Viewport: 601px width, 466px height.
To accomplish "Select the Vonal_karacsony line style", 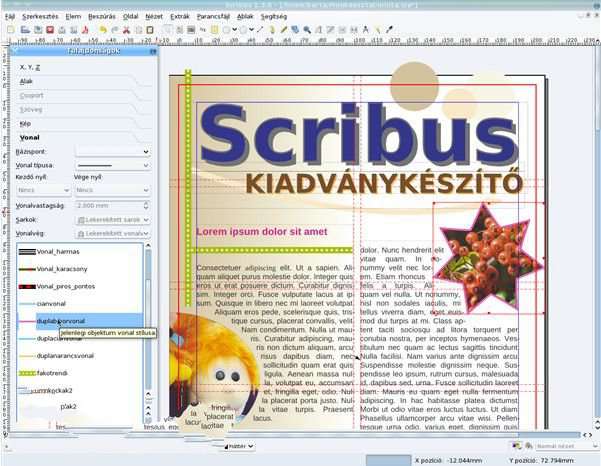I will pyautogui.click(x=80, y=269).
